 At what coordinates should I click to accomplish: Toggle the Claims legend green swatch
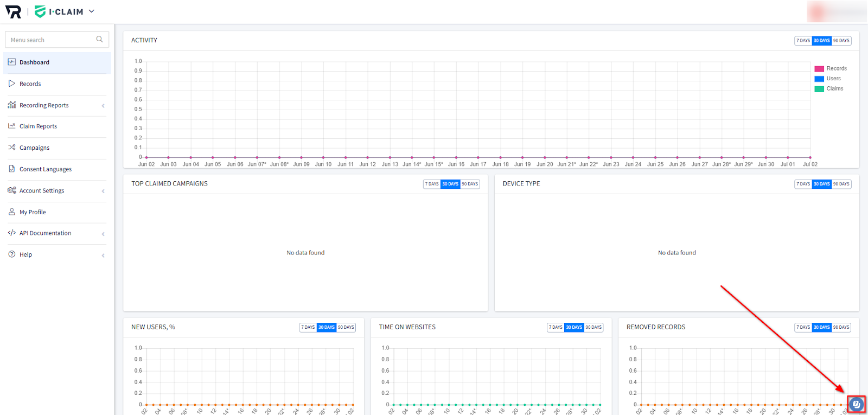(819, 89)
